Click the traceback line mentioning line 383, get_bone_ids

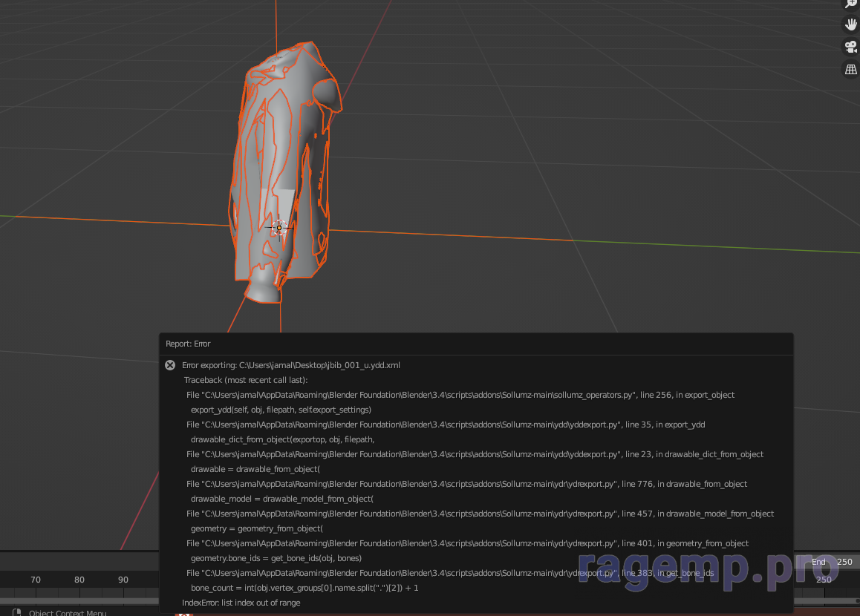tap(450, 572)
